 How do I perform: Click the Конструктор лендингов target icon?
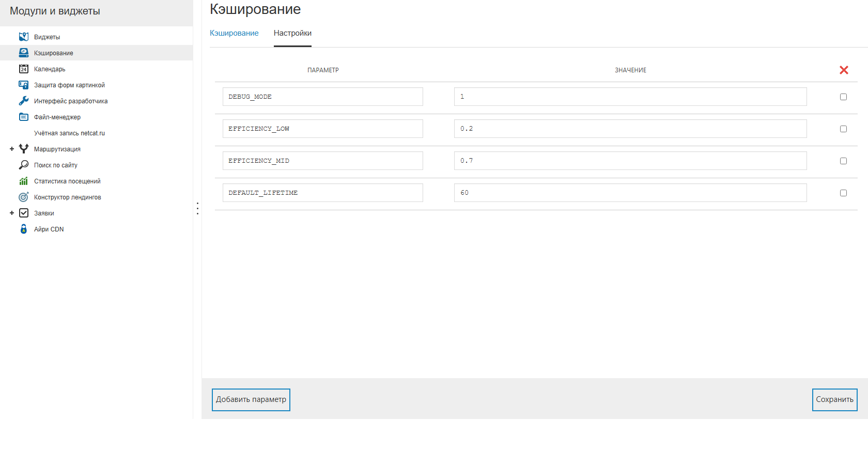[24, 197]
